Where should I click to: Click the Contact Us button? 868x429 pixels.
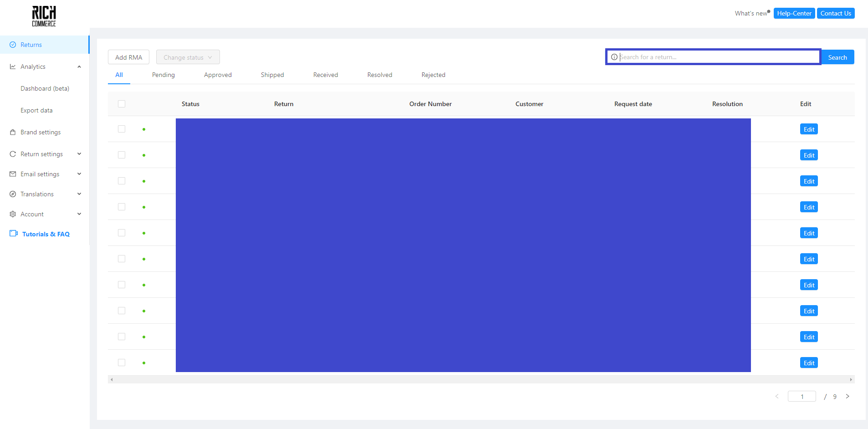836,13
